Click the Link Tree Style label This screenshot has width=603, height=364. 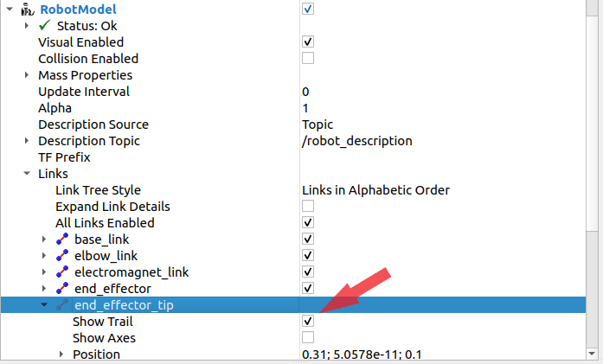(x=98, y=190)
